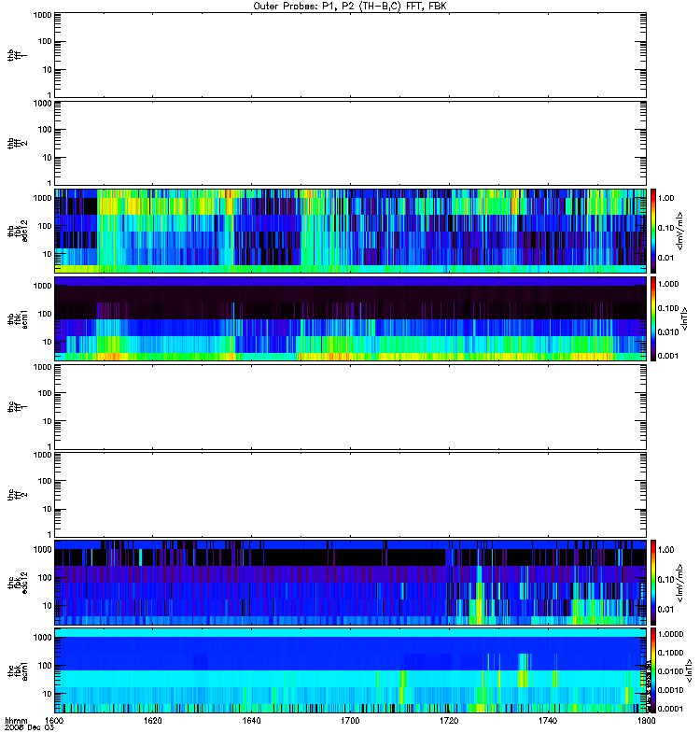
Task: Select the thc fbk scm1 color bar
Action: tap(653, 670)
